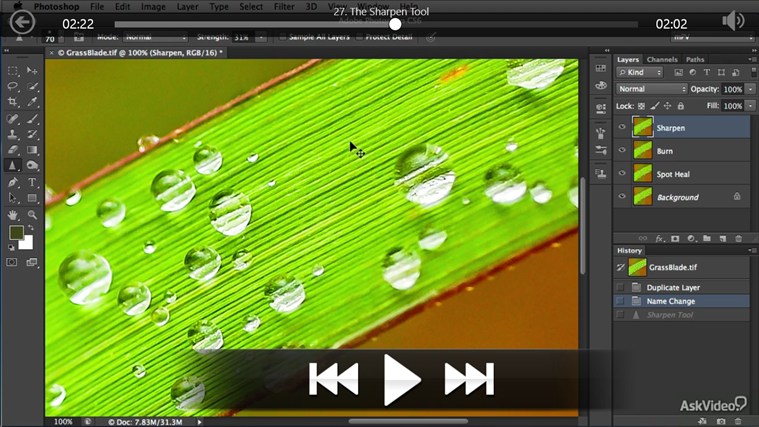Select the Path Selection tool
The width and height of the screenshot is (759, 427).
point(13,198)
